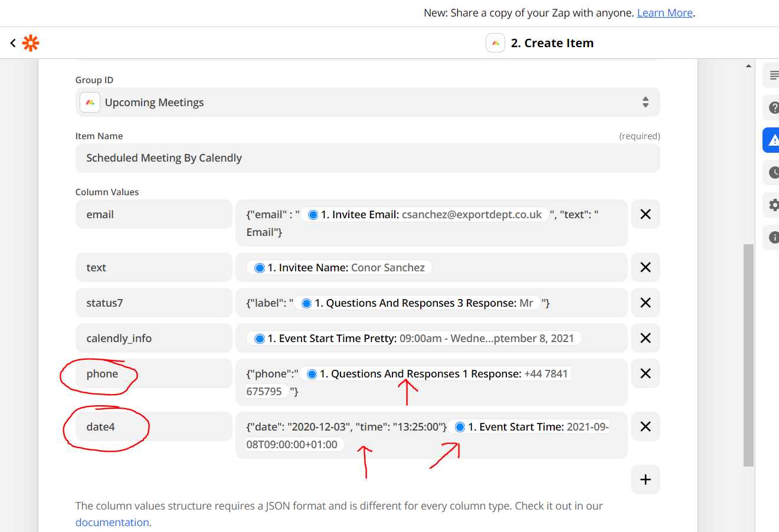Remove the text column row
The image size is (779, 532).
[646, 267]
